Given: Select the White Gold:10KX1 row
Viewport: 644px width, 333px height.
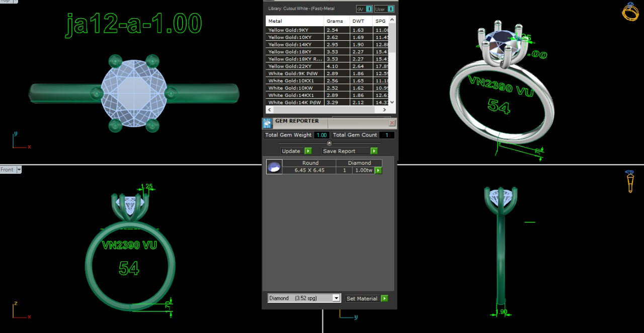Looking at the screenshot, I should [328, 81].
